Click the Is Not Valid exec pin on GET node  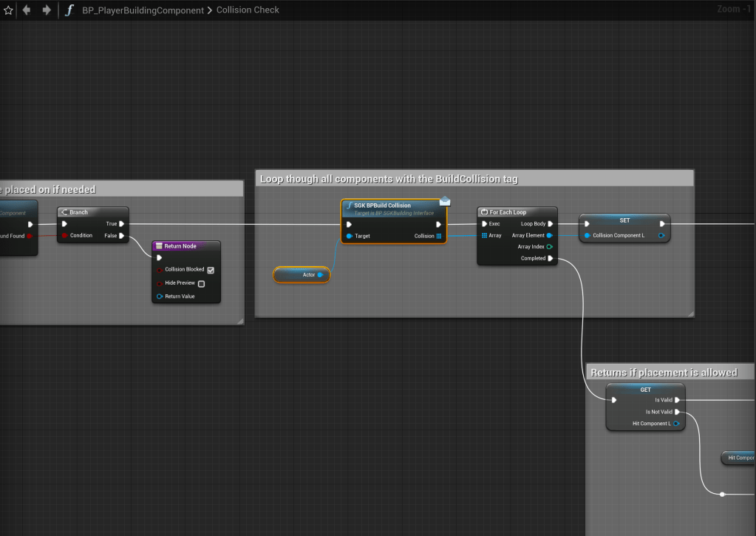(677, 413)
